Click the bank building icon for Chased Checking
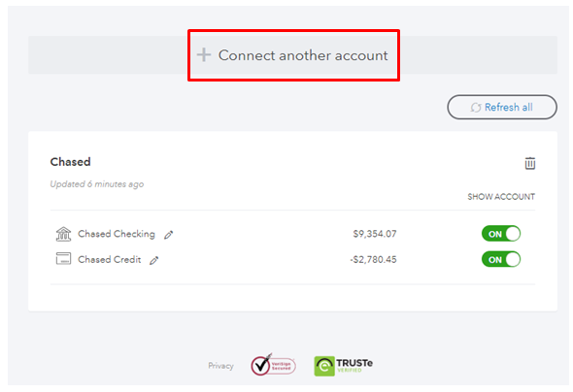This screenshot has height=392, width=573. pos(63,234)
